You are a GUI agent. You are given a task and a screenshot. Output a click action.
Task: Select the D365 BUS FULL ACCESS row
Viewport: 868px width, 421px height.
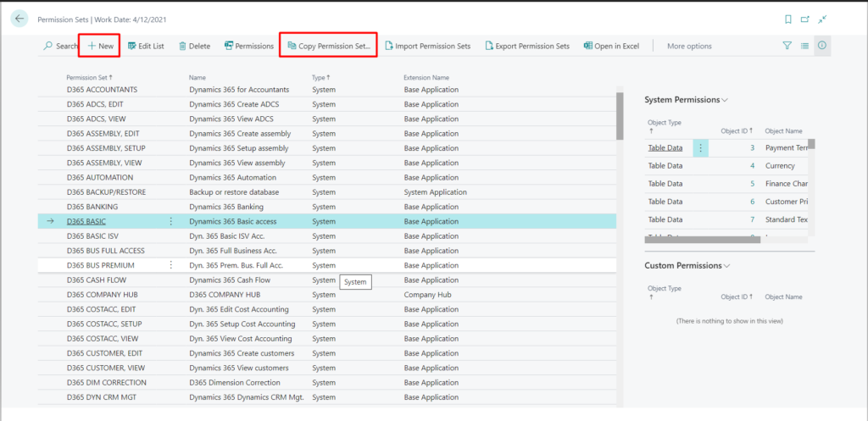point(326,251)
